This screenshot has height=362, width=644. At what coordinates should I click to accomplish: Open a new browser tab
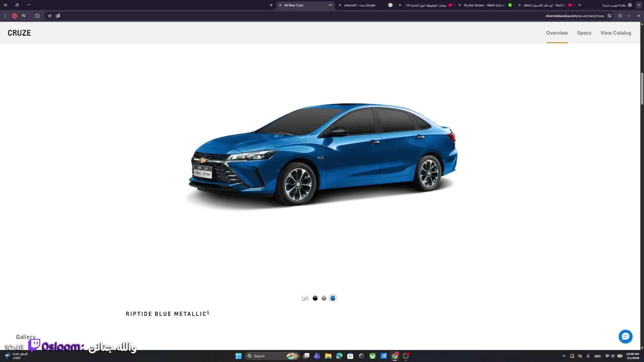[x=271, y=5]
